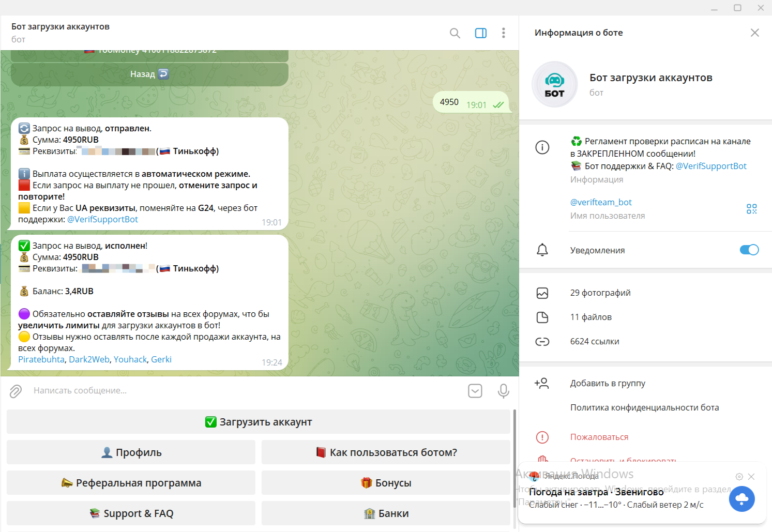Open Яндекс.Погода notification settings gear

[739, 477]
